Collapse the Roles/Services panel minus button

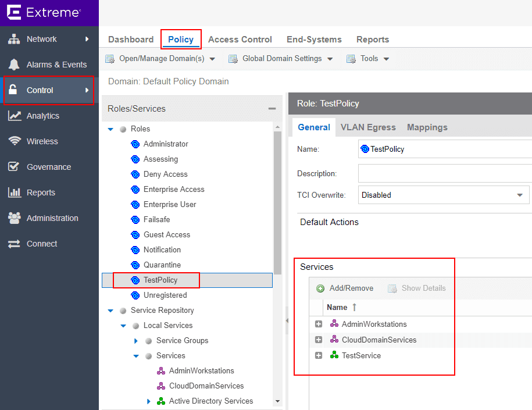[x=272, y=109]
